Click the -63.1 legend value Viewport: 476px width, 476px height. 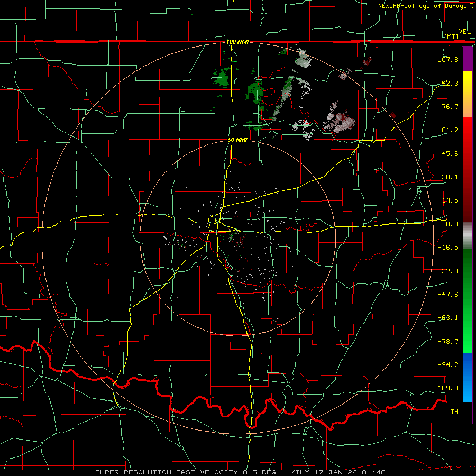click(x=448, y=318)
